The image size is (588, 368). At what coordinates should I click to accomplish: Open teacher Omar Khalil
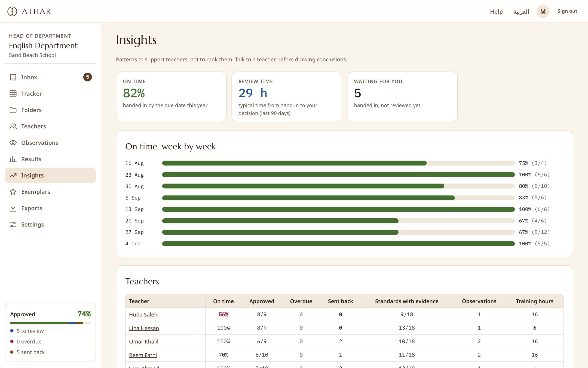coord(143,342)
